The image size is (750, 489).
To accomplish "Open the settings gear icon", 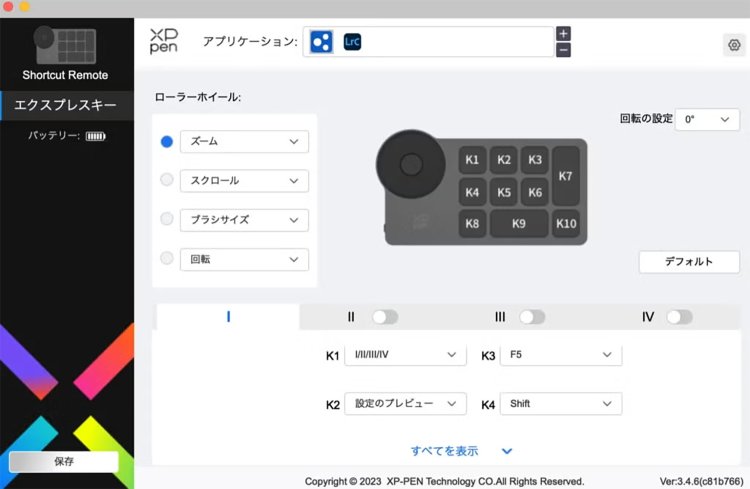I will click(x=733, y=44).
